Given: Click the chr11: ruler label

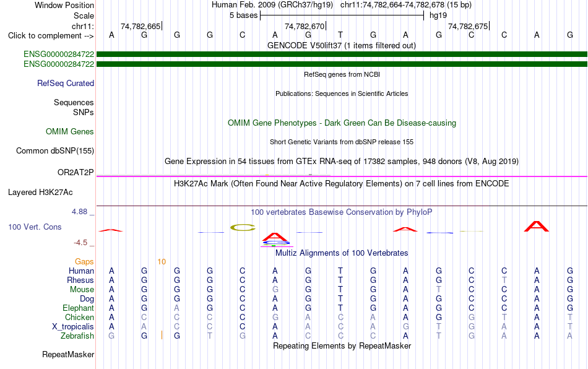Looking at the screenshot, I should 82,26.
